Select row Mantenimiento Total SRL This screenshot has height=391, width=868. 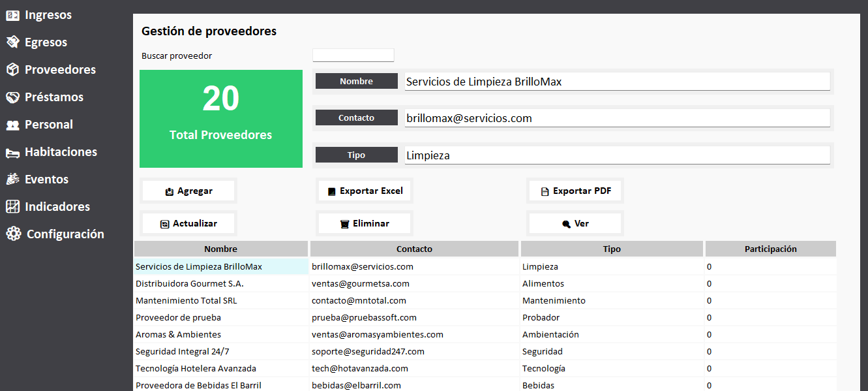[485, 300]
